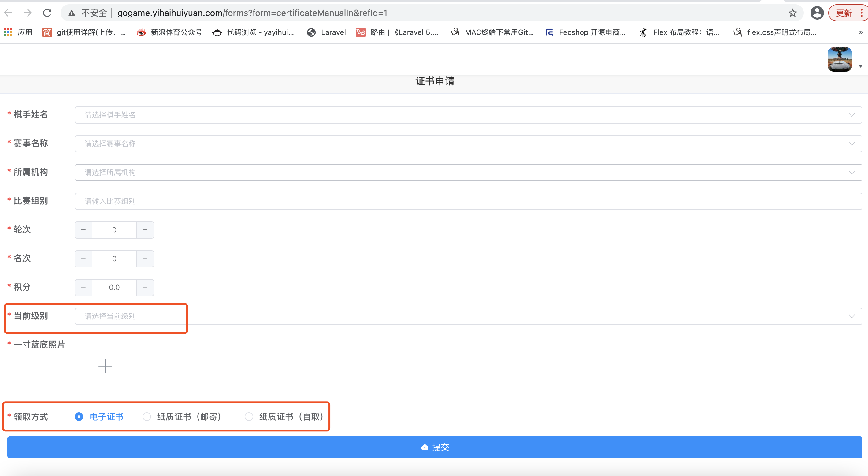Select 纸质证书（自取）radio option
868x476 pixels.
[x=284, y=417]
